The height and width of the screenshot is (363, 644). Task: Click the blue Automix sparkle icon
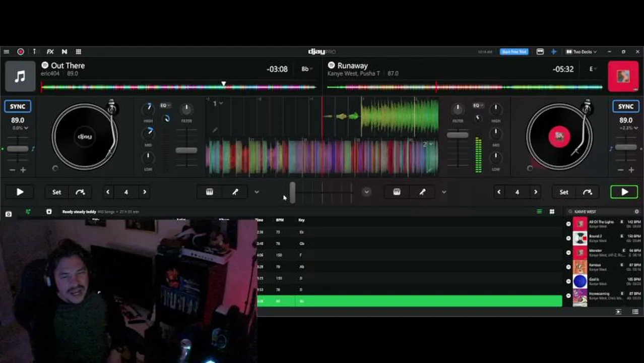554,51
